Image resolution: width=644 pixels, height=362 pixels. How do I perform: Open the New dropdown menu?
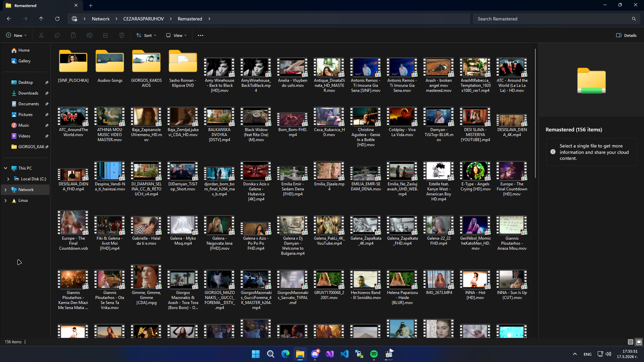(x=16, y=35)
